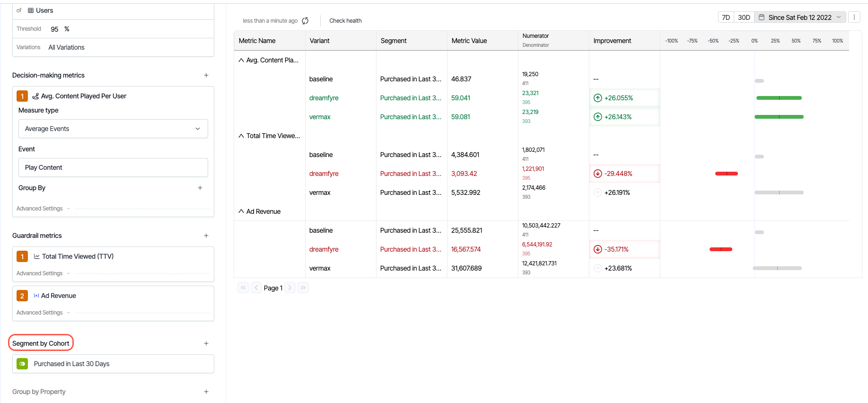Image resolution: width=868 pixels, height=403 pixels.
Task: Click the Check health link
Action: [345, 21]
